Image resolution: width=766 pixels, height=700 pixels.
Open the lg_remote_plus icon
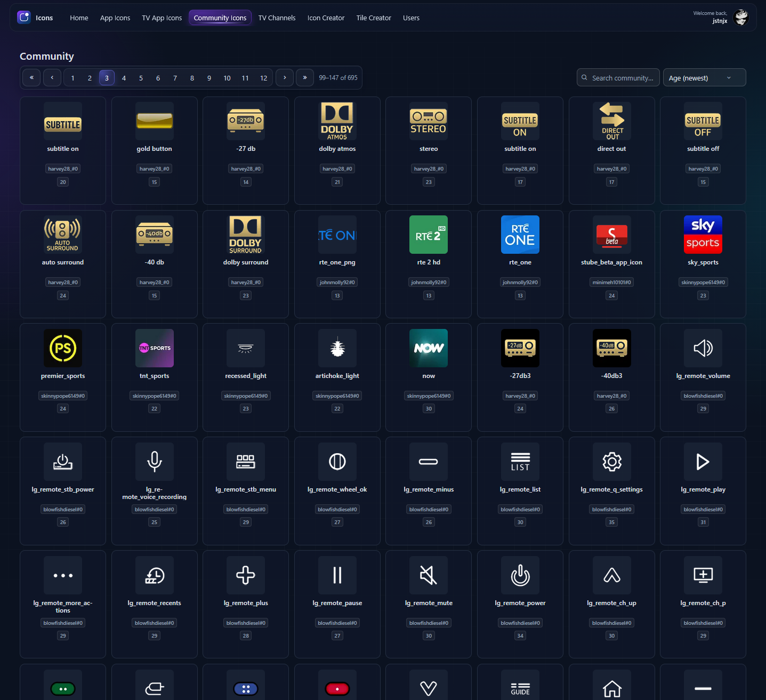(246, 575)
